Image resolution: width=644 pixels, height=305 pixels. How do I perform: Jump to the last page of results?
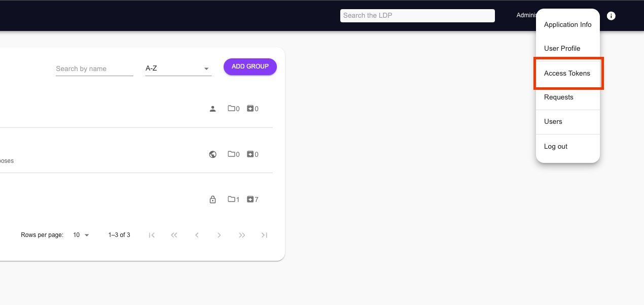[264, 235]
